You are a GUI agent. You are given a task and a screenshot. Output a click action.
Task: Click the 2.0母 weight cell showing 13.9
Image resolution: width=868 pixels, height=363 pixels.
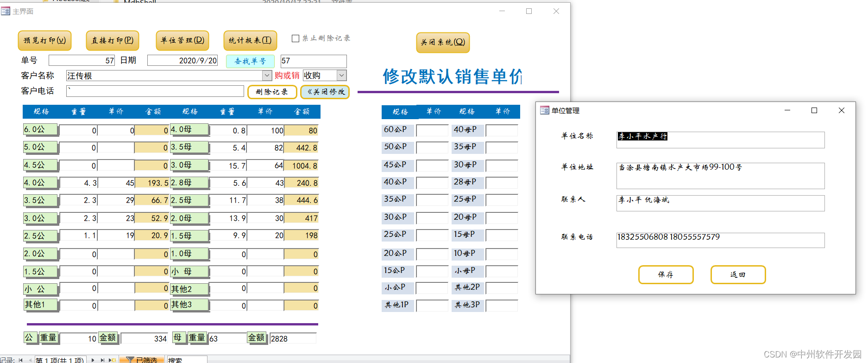[x=228, y=218]
